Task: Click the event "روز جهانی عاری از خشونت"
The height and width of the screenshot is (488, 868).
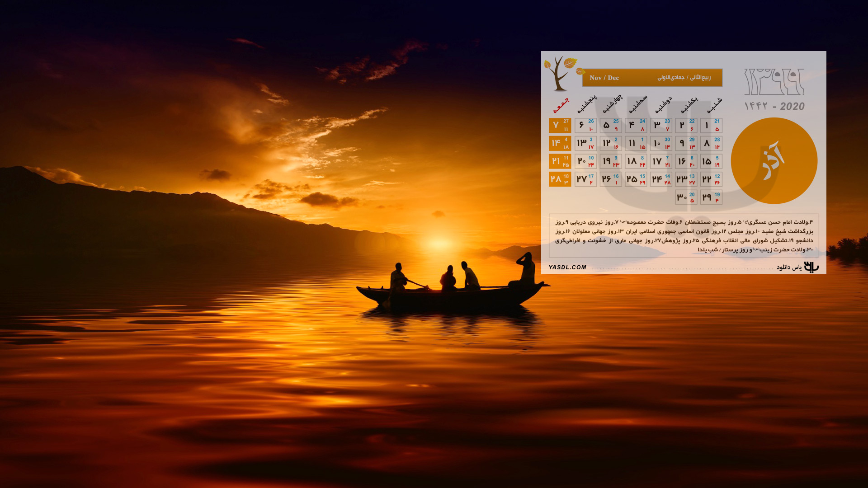Action: point(620,240)
